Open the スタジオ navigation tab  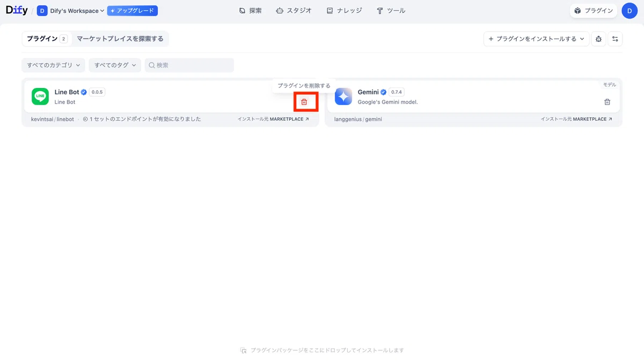tap(294, 11)
